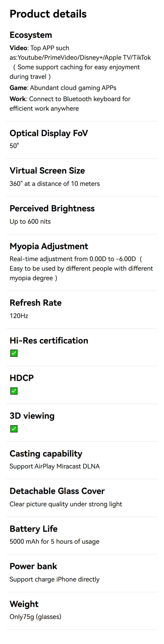Select the Optical Display FoV heading
Image resolution: width=164 pixels, height=644 pixels.
[49, 133]
